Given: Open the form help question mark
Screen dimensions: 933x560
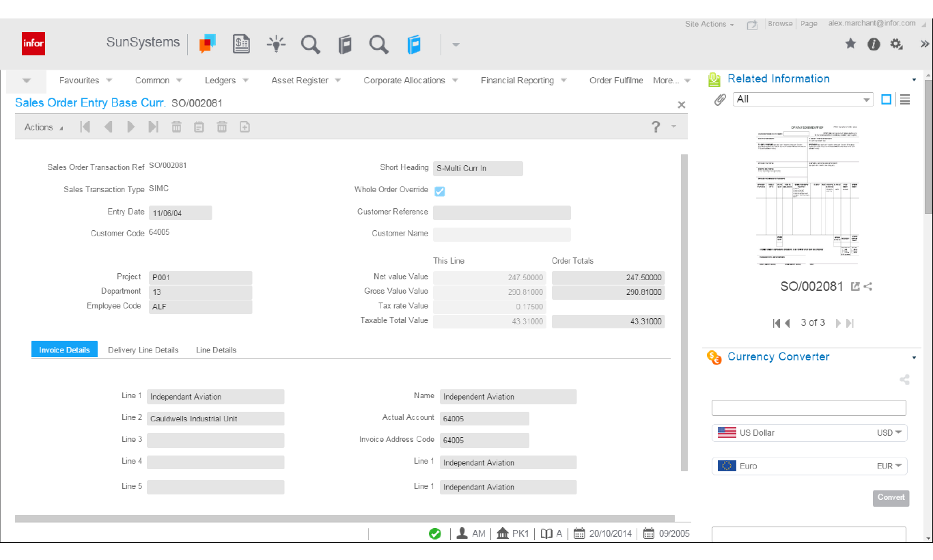Looking at the screenshot, I should 656,126.
